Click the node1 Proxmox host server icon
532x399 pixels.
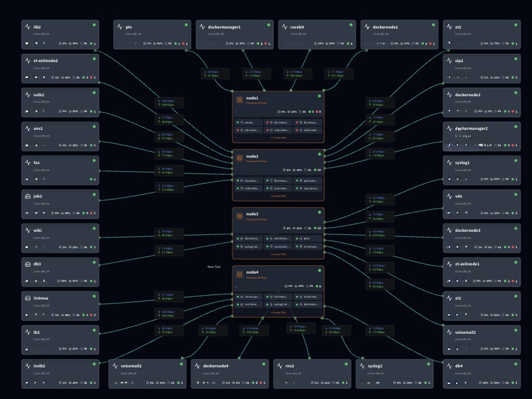[239, 99]
